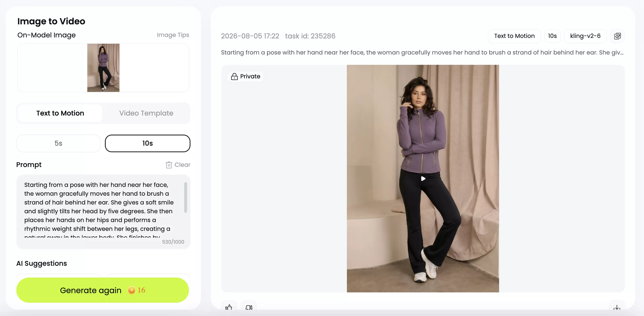Click the AI Suggestions heading
The height and width of the screenshot is (316, 644).
42,264
